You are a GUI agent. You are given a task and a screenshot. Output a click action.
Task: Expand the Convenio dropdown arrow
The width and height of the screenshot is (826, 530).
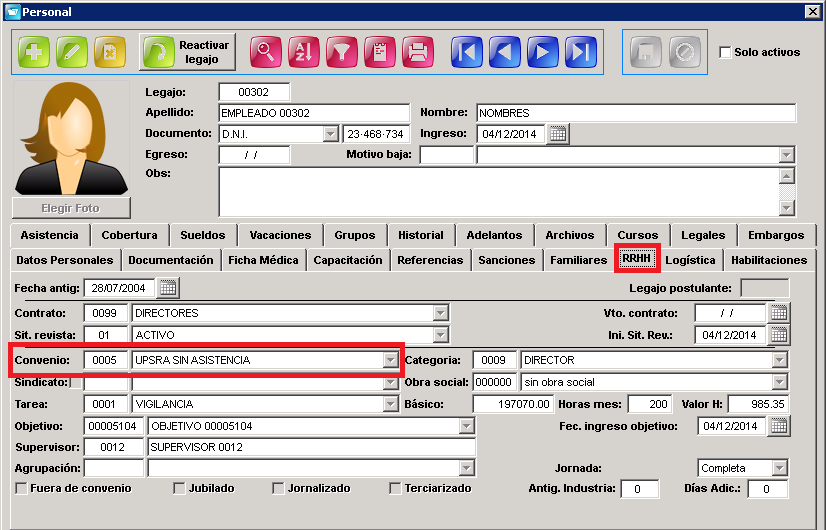390,360
